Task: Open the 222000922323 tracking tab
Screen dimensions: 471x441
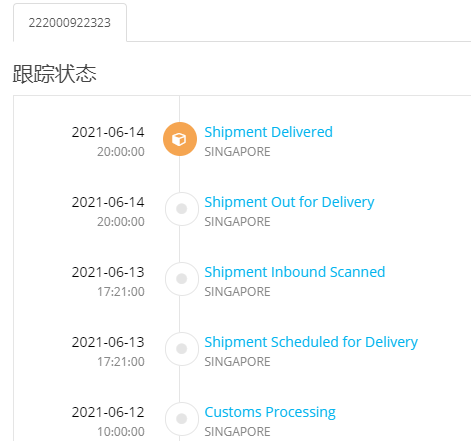Action: click(x=70, y=23)
